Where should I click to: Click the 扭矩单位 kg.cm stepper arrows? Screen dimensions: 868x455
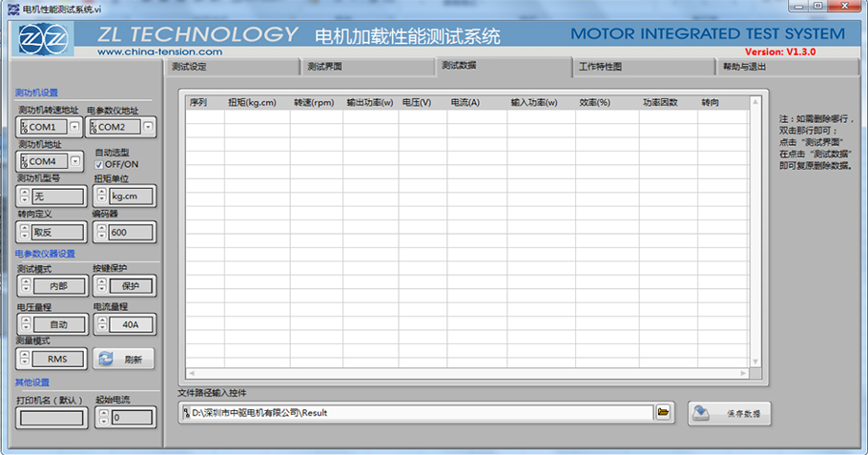(x=100, y=196)
